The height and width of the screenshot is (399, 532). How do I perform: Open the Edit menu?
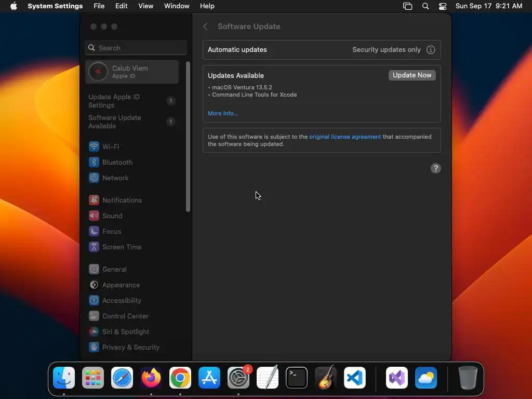tap(122, 6)
